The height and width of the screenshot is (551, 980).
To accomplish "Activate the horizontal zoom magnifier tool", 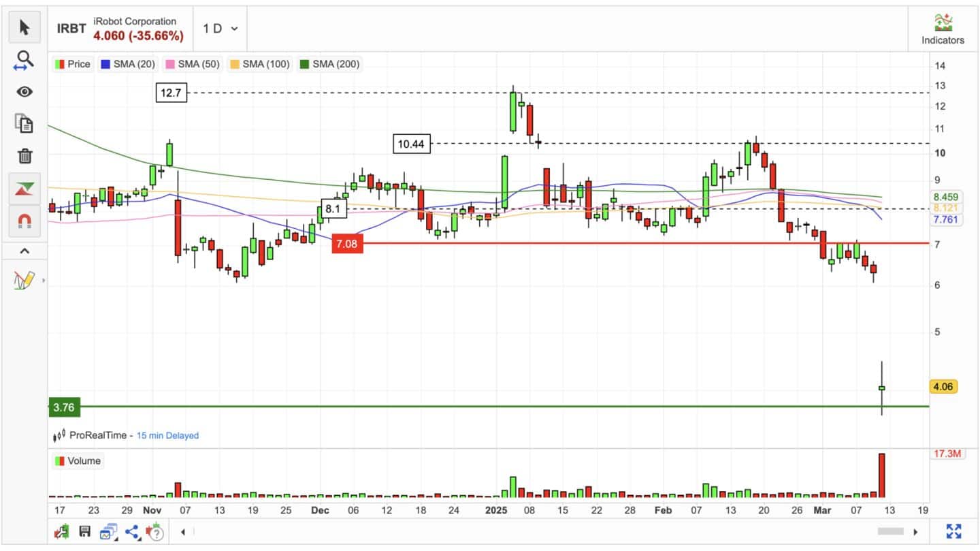I will click(24, 61).
